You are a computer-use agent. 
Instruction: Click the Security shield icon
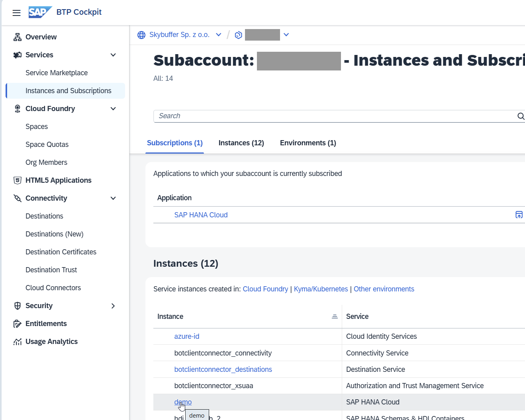point(18,306)
